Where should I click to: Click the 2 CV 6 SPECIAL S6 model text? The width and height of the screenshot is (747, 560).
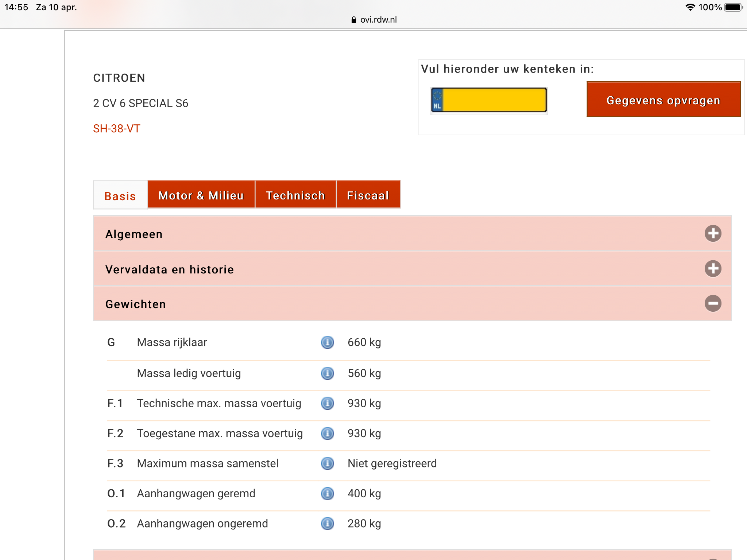(x=140, y=103)
